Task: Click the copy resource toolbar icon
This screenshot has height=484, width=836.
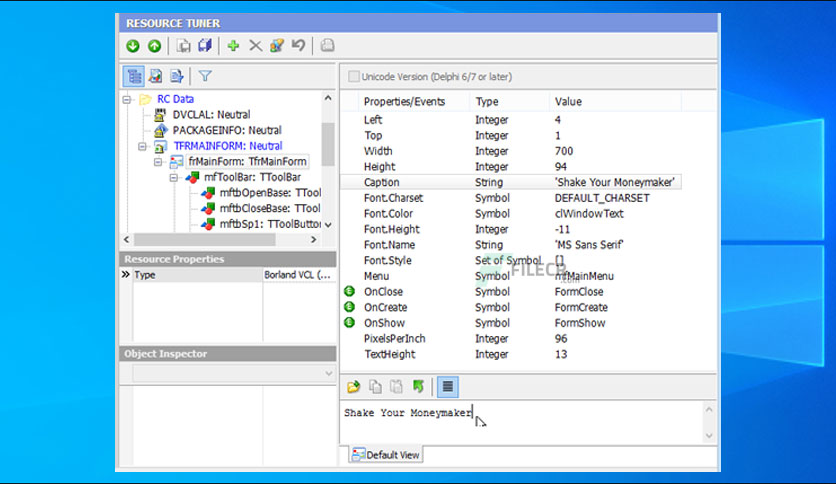Action: (x=183, y=46)
